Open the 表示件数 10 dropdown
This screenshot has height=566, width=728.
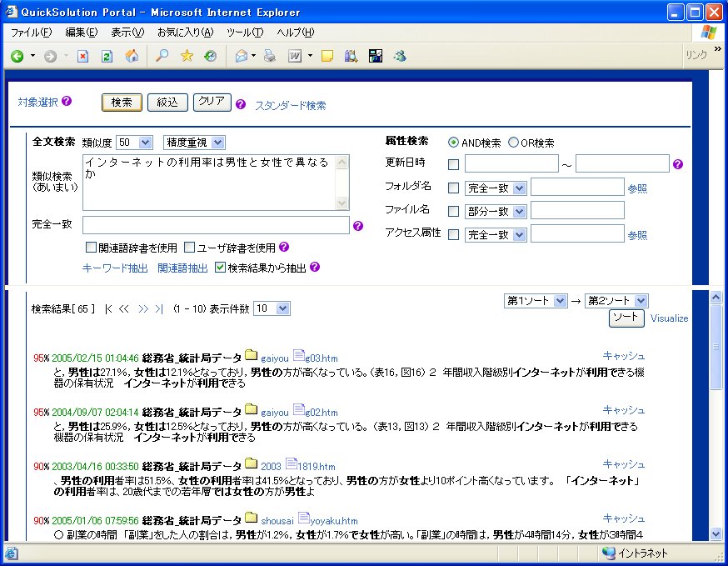(272, 308)
